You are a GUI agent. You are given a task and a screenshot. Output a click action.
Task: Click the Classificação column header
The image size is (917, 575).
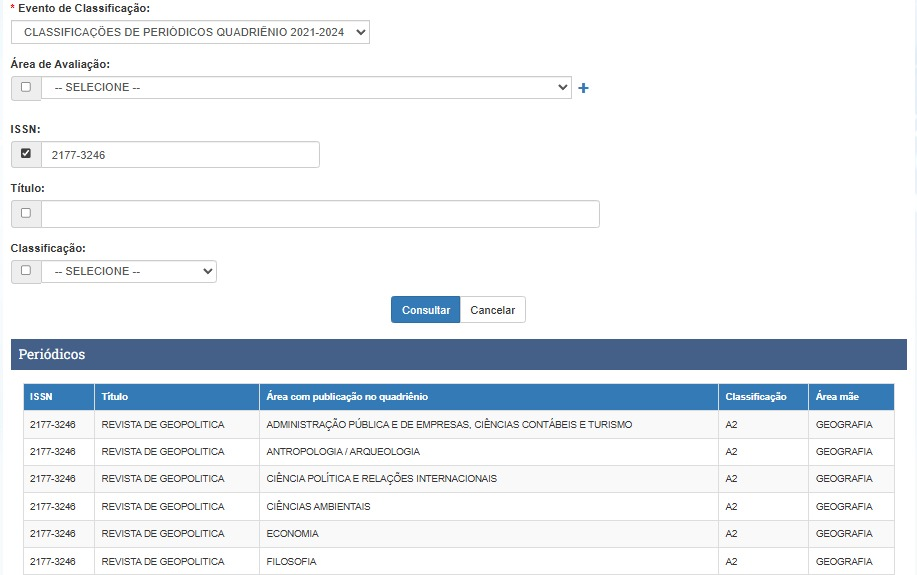(x=756, y=397)
